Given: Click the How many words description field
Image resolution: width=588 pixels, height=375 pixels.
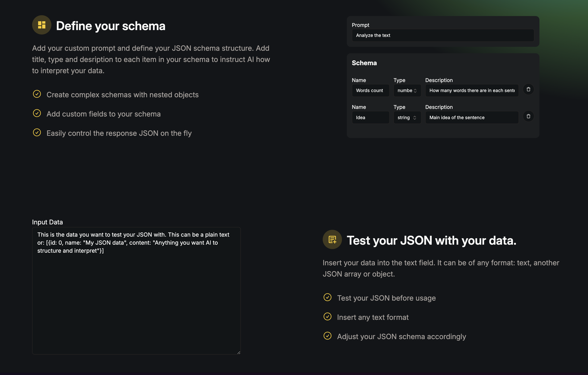Looking at the screenshot, I should pyautogui.click(x=472, y=90).
